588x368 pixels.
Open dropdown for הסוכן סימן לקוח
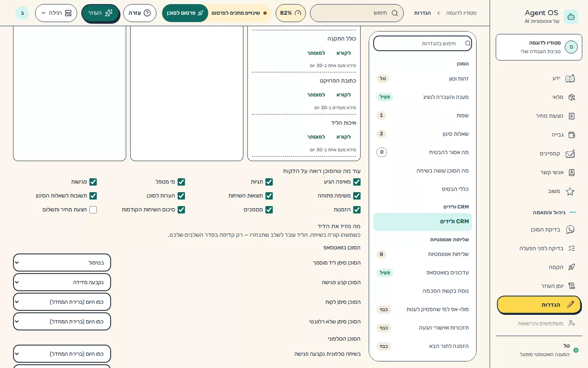tap(62, 302)
